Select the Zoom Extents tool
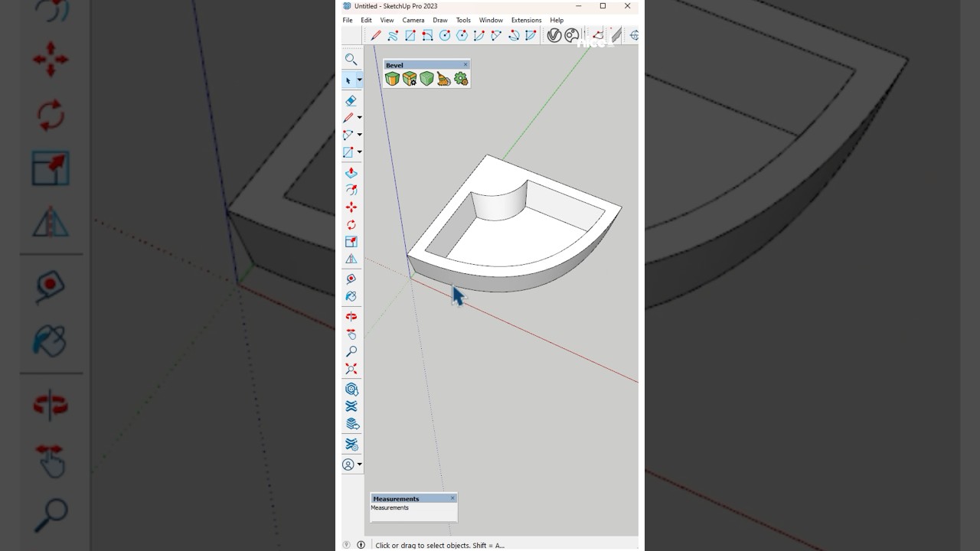 [351, 369]
